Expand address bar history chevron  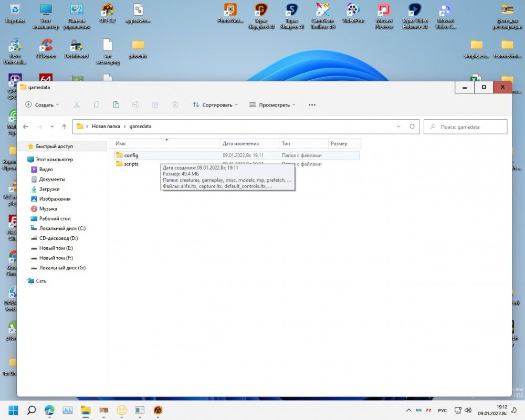(x=398, y=127)
